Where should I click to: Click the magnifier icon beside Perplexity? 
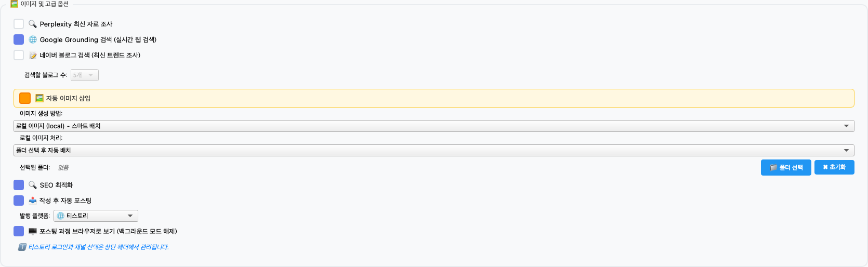pos(32,24)
